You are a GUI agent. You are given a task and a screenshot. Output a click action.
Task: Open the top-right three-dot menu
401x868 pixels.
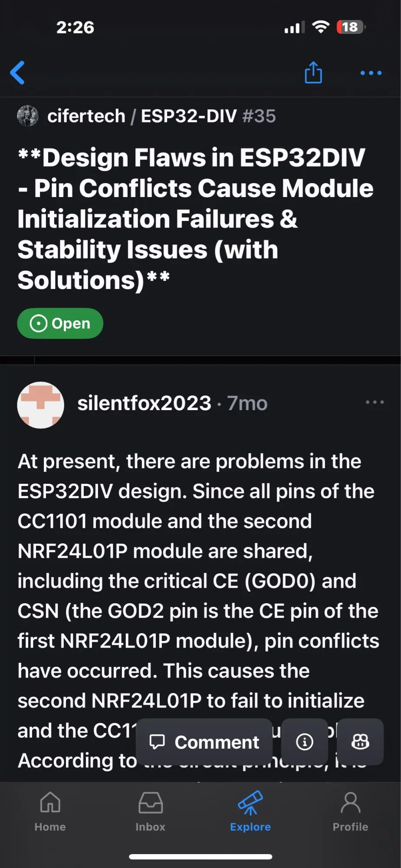(x=371, y=73)
